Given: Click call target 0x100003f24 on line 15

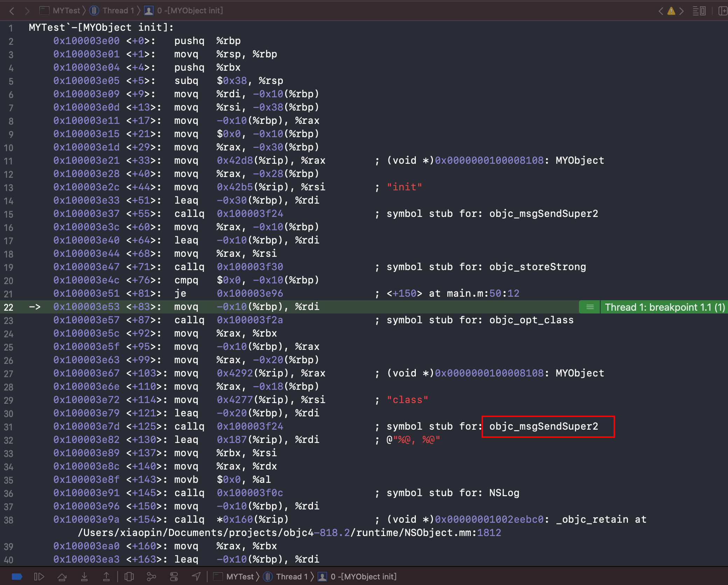Looking at the screenshot, I should tap(250, 213).
